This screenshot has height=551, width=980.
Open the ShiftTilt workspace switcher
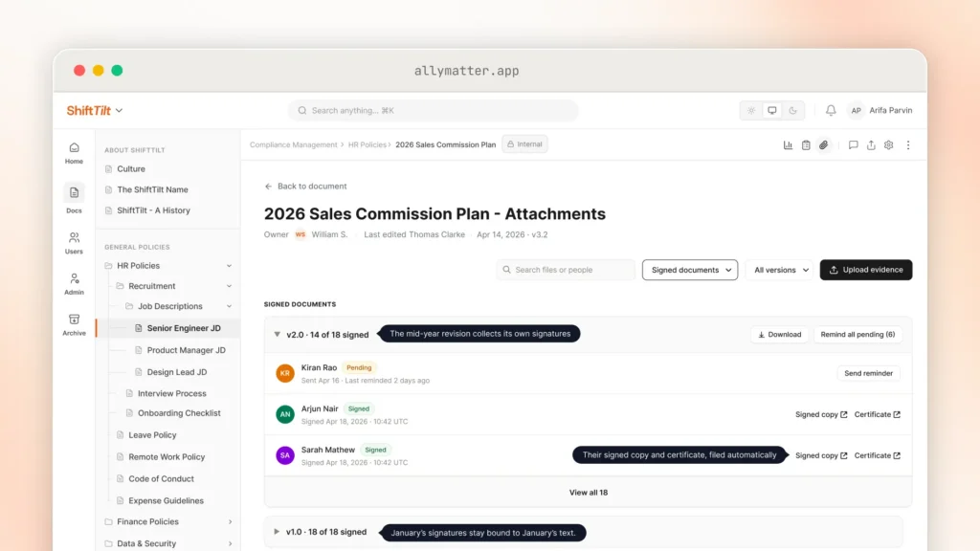coord(95,111)
